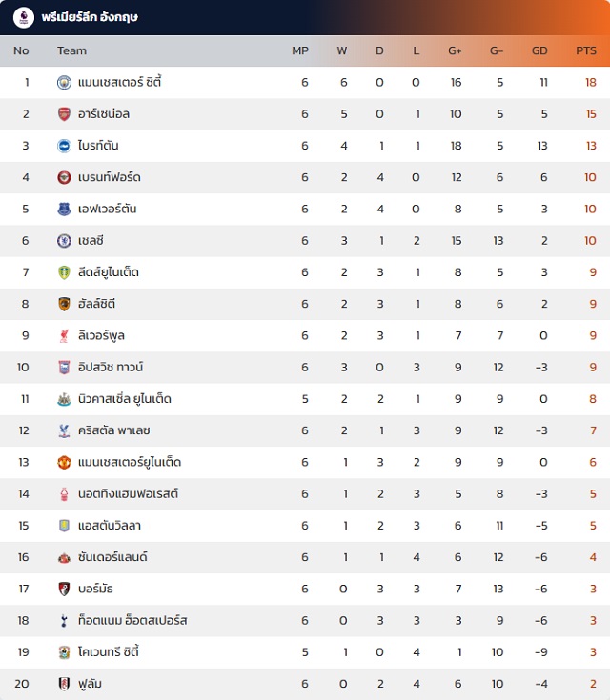Click the Manchester City club crest
610x700 pixels.
click(x=65, y=83)
